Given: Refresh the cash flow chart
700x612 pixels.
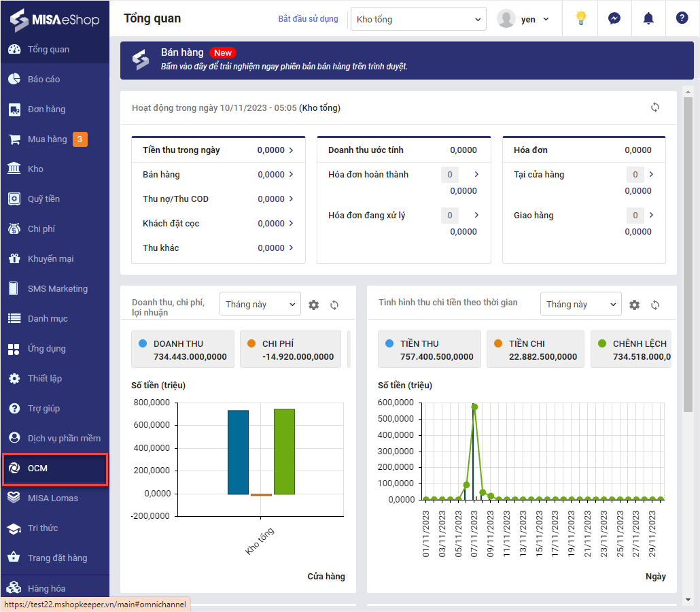Looking at the screenshot, I should tap(655, 305).
